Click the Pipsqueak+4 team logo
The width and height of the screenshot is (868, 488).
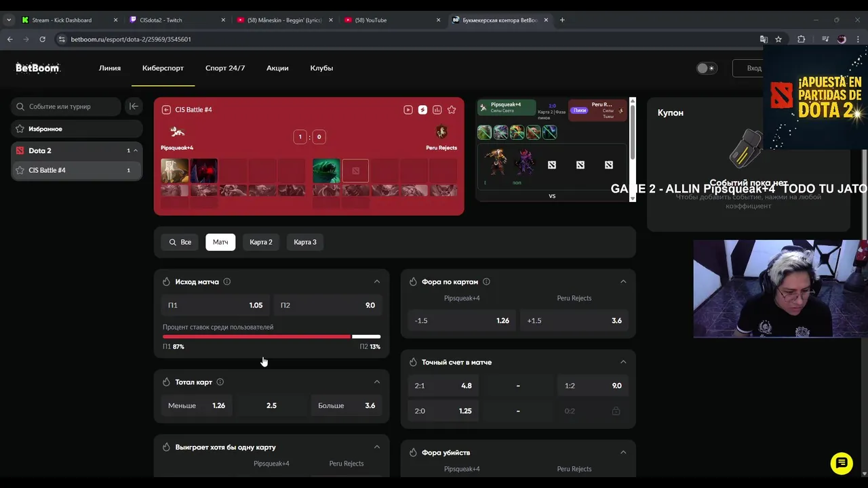click(x=177, y=131)
